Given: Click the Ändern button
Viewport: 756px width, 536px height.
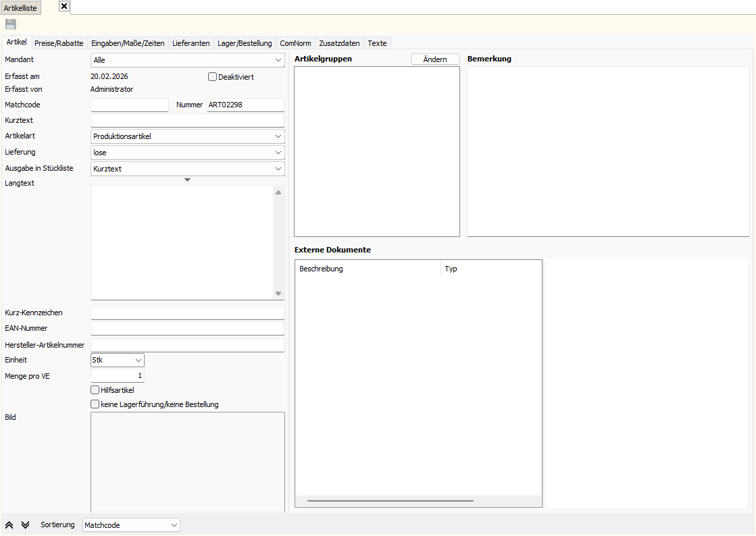Looking at the screenshot, I should 435,59.
